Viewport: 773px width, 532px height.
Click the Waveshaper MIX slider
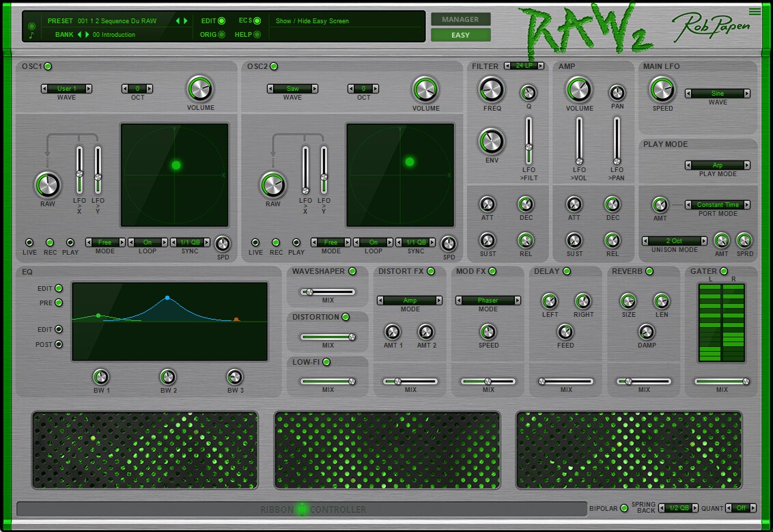pyautogui.click(x=328, y=292)
